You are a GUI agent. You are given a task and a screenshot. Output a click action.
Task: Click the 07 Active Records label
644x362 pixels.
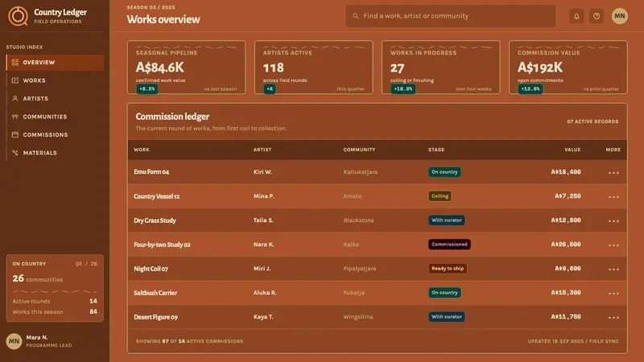point(592,121)
